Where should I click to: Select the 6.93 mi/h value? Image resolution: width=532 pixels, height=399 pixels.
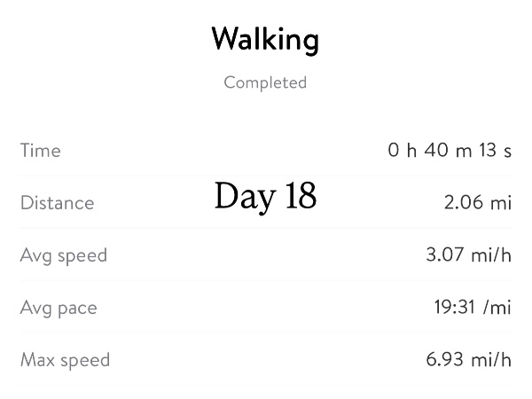(469, 360)
